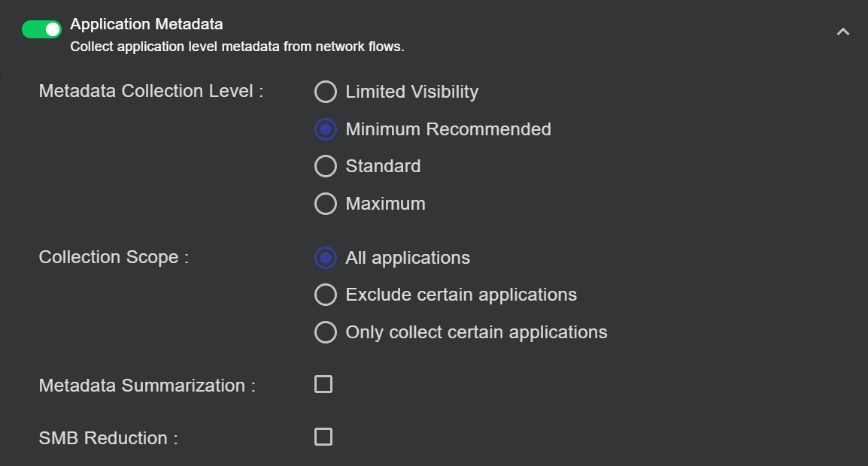Image resolution: width=868 pixels, height=466 pixels.
Task: Click the 'Limited Visibility' option text
Action: pyautogui.click(x=411, y=92)
